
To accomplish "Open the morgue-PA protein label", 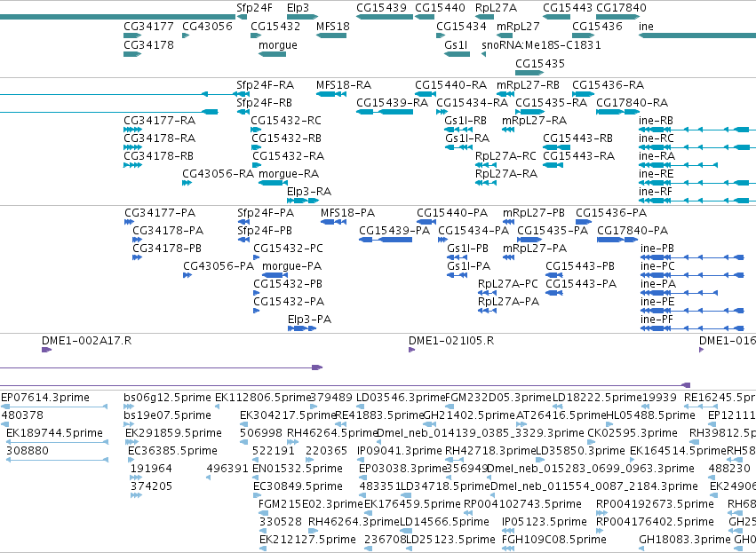I will 291,266.
